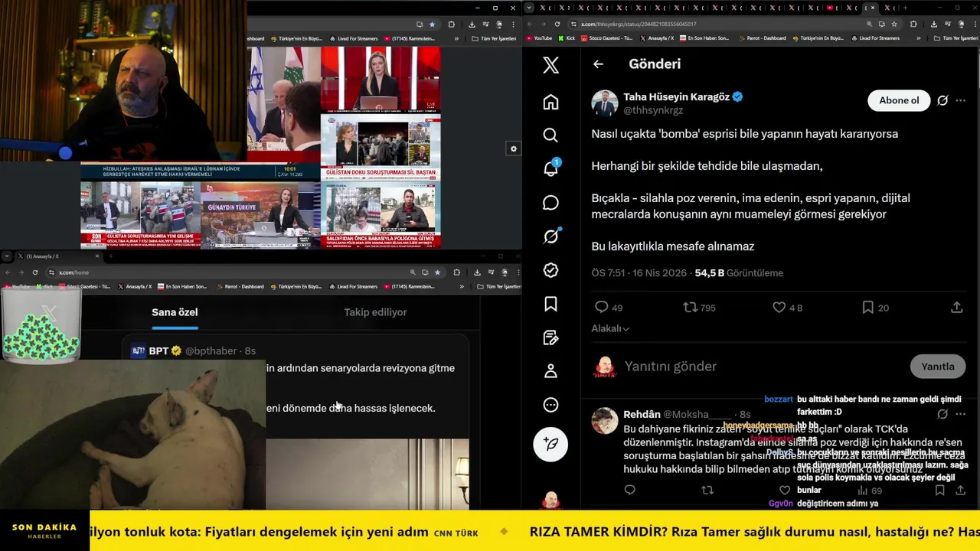Open Sözcü Gazetesi bookmark in right window
The image size is (980, 551).
tap(606, 38)
